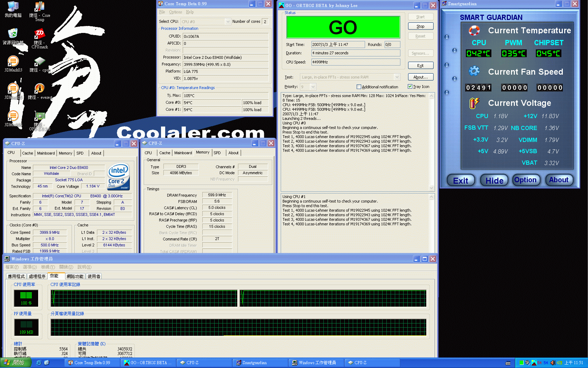The width and height of the screenshot is (588, 368).
Task: Expand the Select CPU dropdown in Core Temp
Action: (x=228, y=21)
